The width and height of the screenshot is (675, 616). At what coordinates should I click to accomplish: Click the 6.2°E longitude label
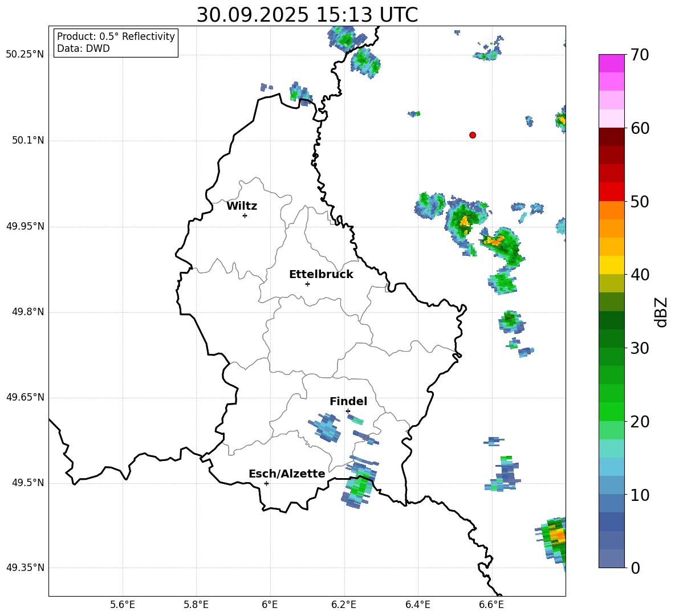[x=344, y=605]
